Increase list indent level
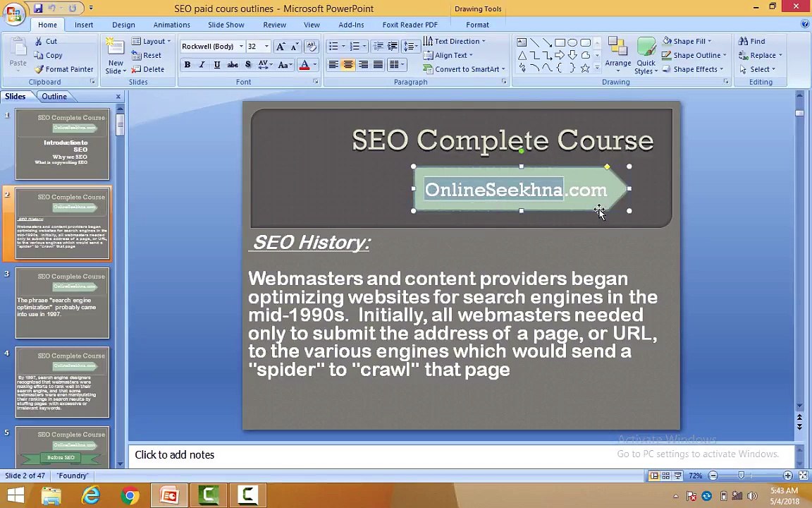The height and width of the screenshot is (508, 812). tap(393, 47)
